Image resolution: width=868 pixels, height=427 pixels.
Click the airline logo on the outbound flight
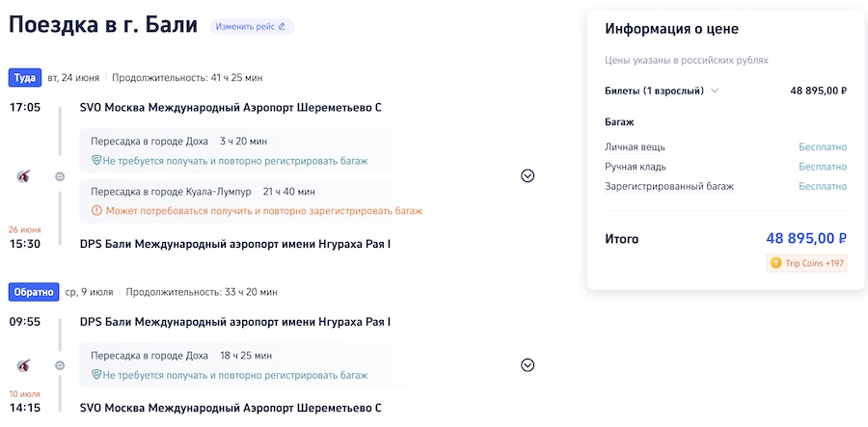click(24, 175)
